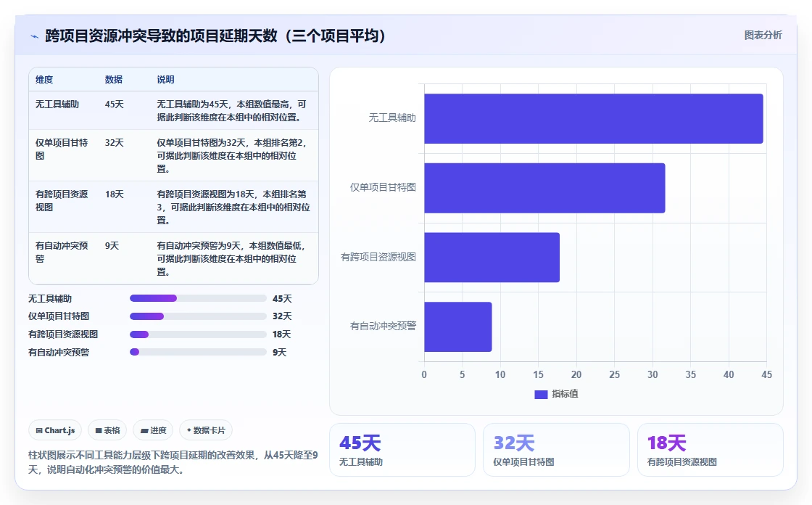Click the x-axis tick label 25
This screenshot has height=505, width=812.
pos(614,374)
